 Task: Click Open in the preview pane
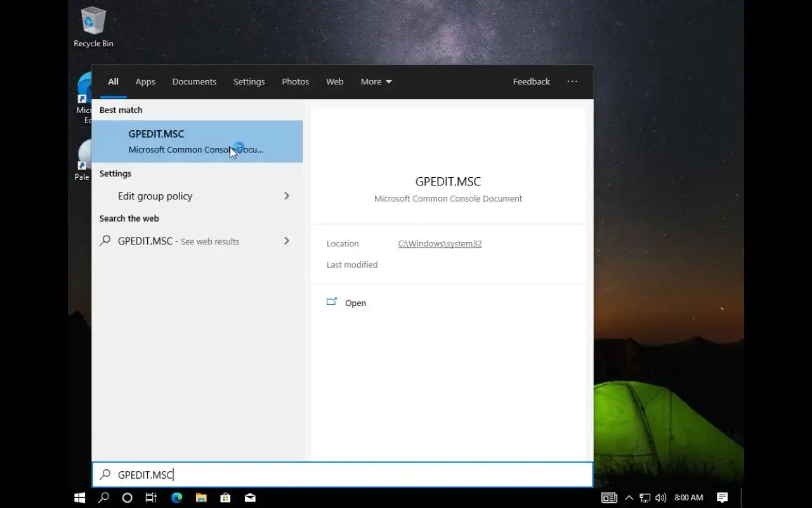click(355, 303)
